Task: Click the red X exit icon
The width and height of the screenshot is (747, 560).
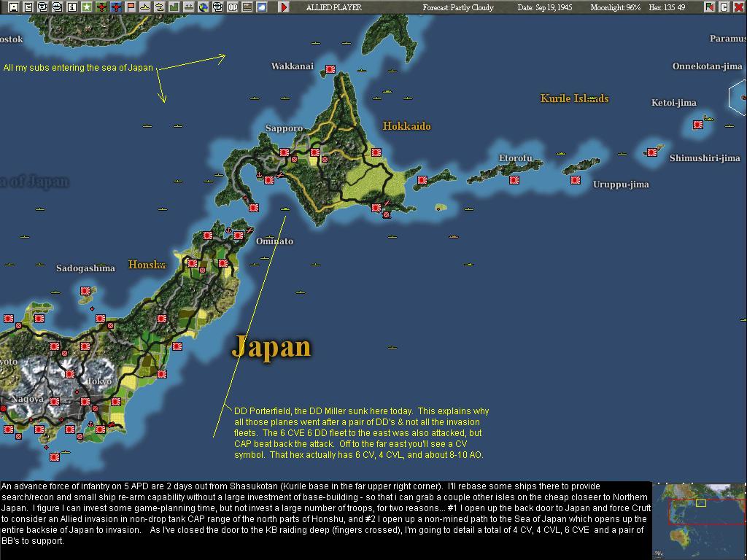Action: point(739,7)
